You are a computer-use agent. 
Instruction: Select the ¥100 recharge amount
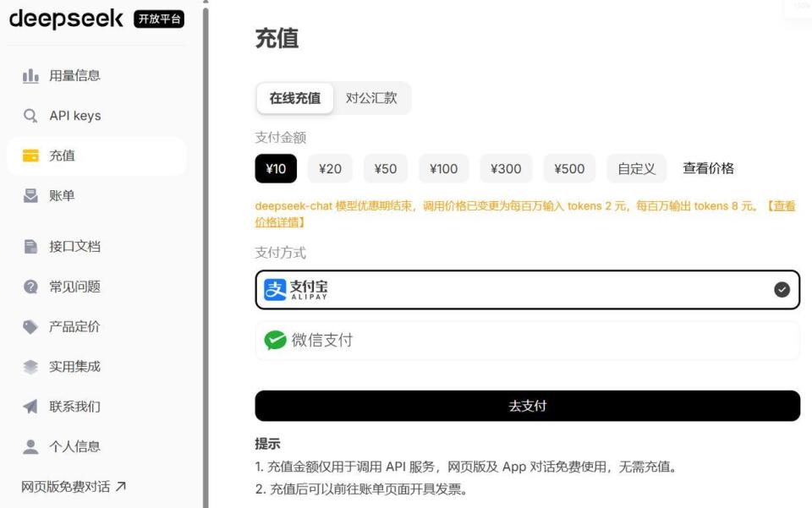point(443,168)
